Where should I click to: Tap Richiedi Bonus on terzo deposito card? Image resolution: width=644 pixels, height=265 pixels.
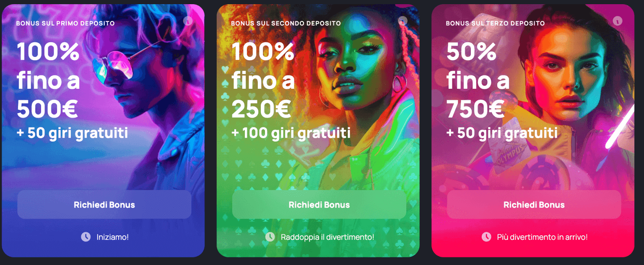pyautogui.click(x=534, y=205)
